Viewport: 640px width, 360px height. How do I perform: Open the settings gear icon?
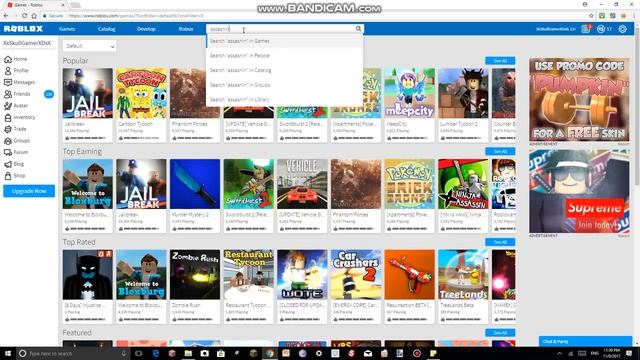pos(622,29)
